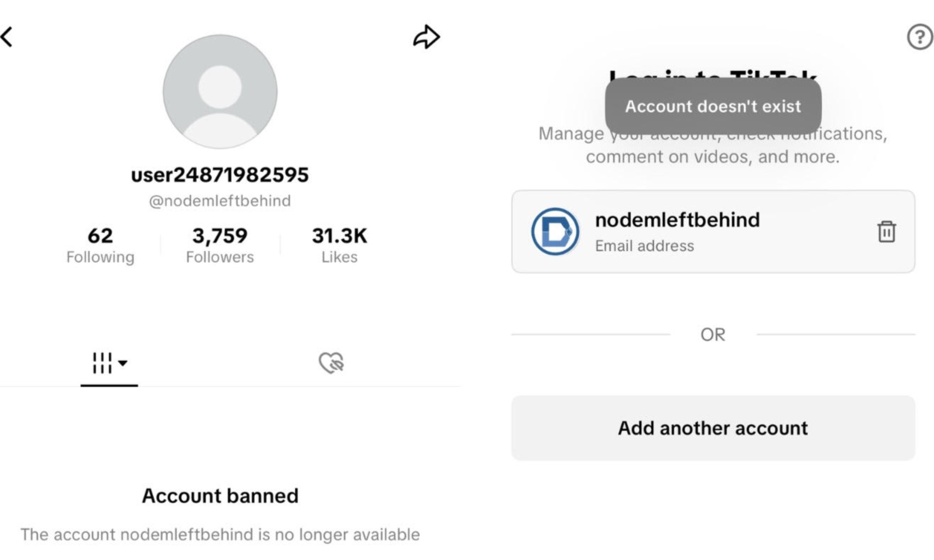View the 62 Following list

point(100,245)
